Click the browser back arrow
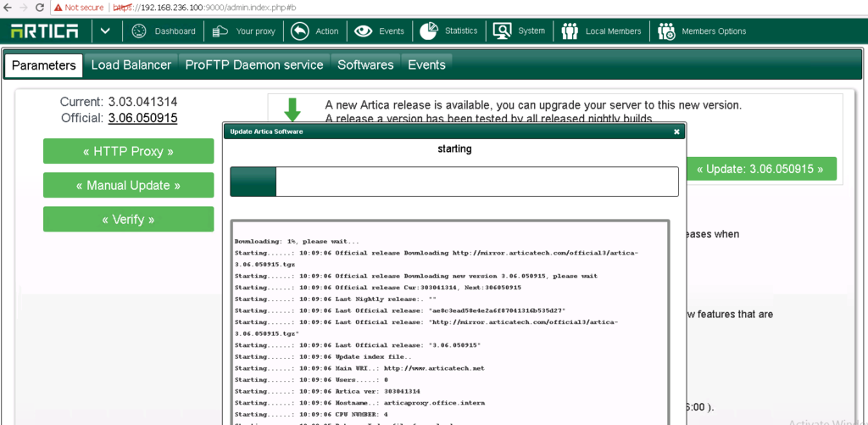 8,8
